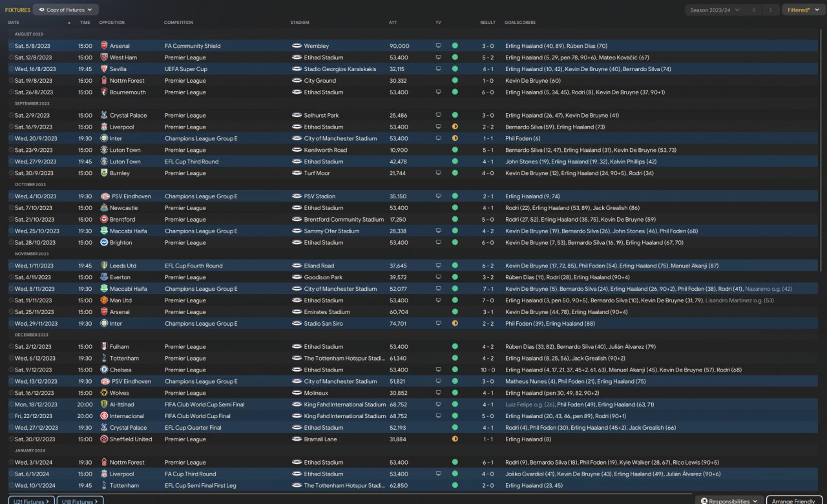Image resolution: width=827 pixels, height=504 pixels.
Task: Click the stadium icon beside Bramall Lane
Action: [297, 439]
